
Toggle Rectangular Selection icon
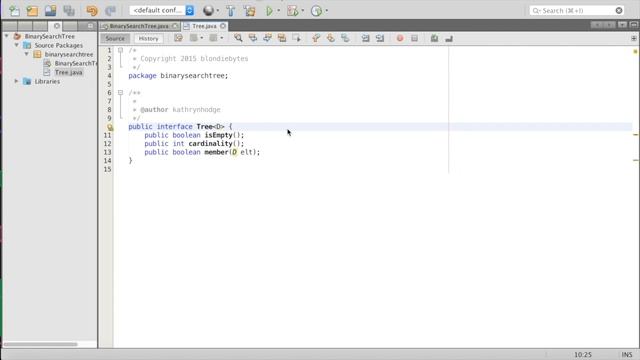point(296,38)
